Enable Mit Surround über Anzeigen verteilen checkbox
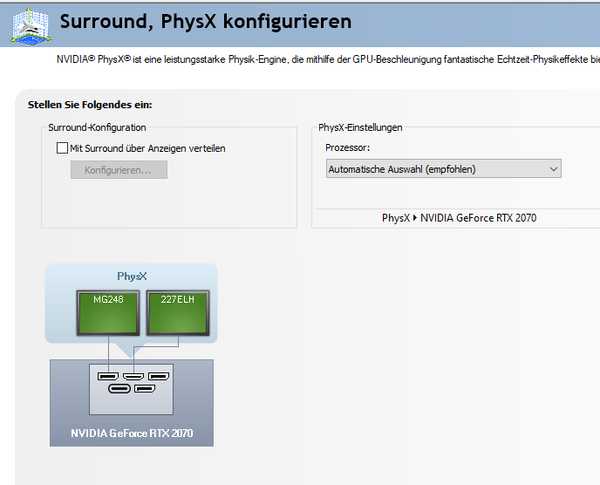 point(62,148)
